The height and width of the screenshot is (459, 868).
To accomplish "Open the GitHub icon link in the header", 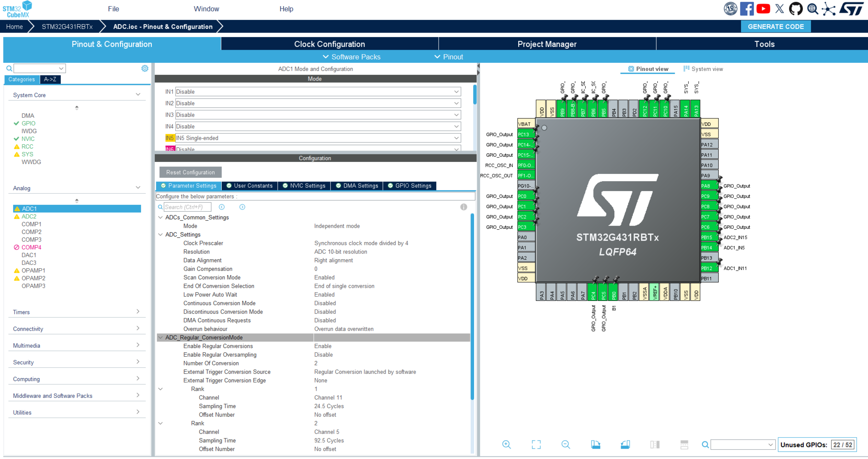I will pos(796,9).
